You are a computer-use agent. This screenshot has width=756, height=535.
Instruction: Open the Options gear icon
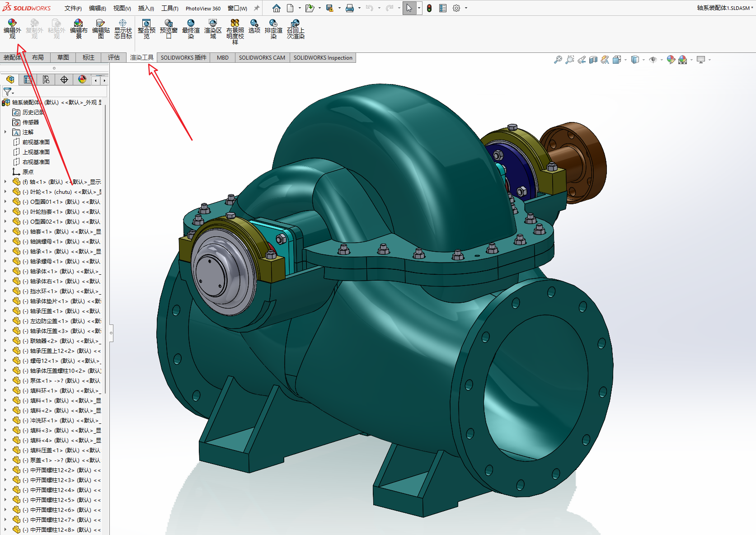pos(456,8)
